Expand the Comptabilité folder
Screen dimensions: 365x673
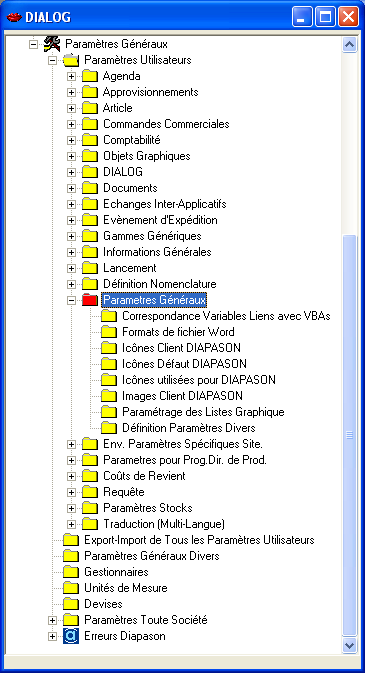point(71,141)
